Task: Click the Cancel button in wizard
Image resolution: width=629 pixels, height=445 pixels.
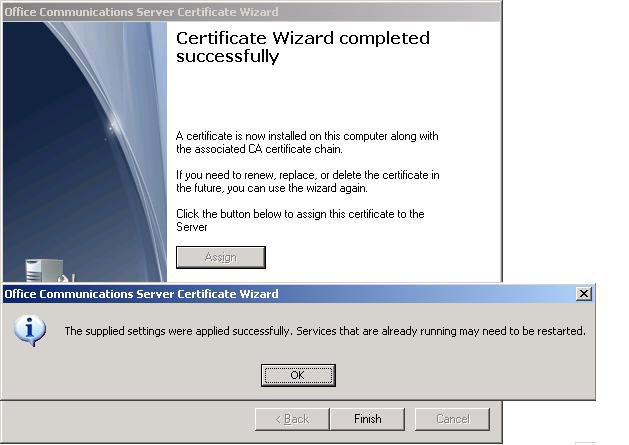Action: tap(452, 419)
